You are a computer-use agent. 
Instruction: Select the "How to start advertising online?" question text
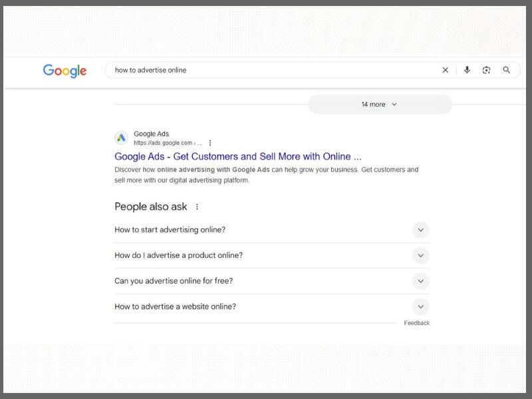[170, 229]
